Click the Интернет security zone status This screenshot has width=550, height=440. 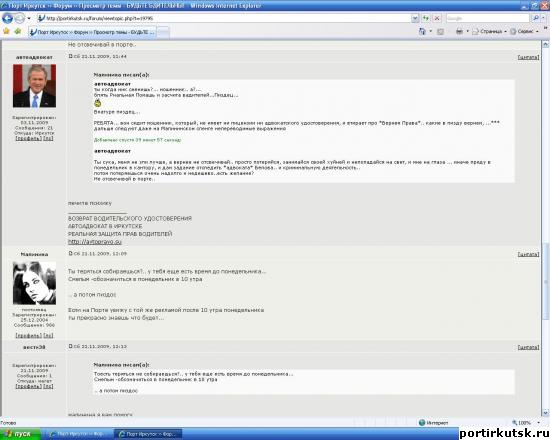434,423
